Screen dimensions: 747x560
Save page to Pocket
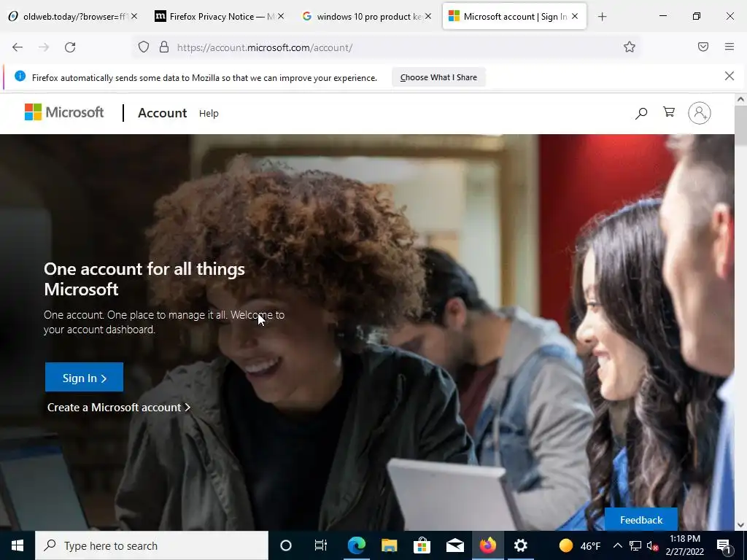(x=703, y=47)
